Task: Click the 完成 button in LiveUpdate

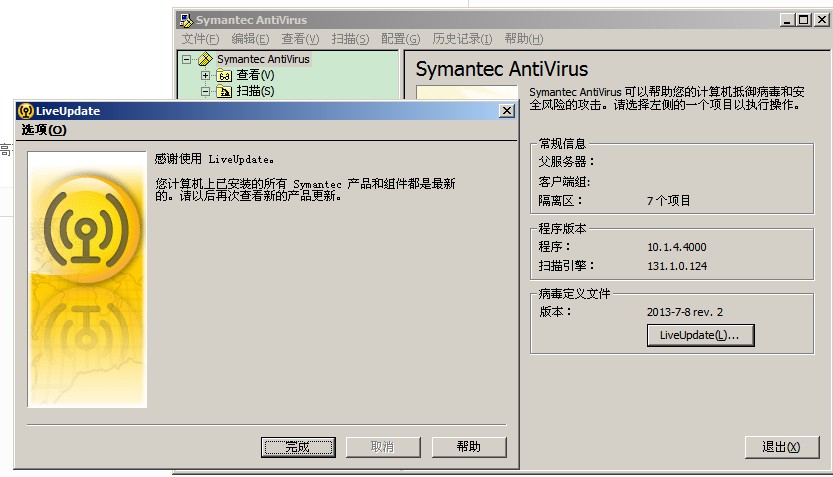Action: pos(298,447)
